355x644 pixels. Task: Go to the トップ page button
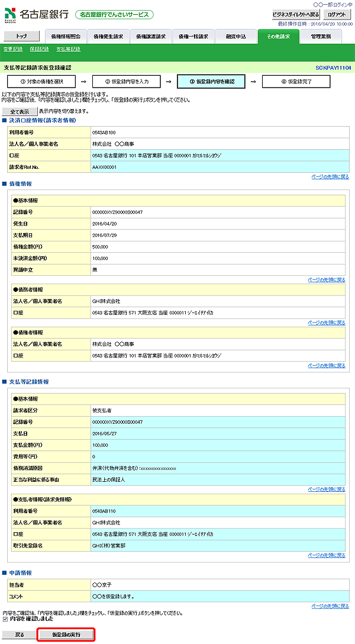click(x=22, y=36)
